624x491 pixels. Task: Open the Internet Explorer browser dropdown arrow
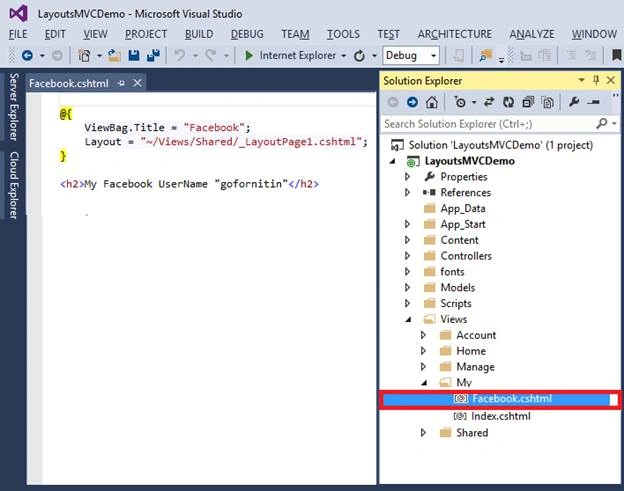click(343, 56)
